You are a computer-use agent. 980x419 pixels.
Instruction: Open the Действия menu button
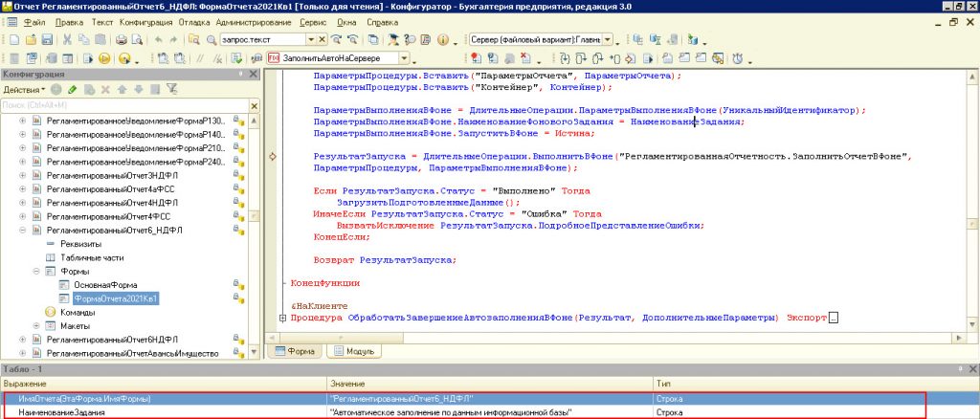point(21,89)
